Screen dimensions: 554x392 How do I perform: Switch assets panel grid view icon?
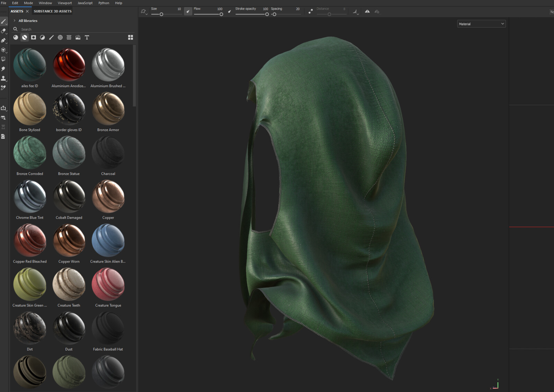pyautogui.click(x=131, y=37)
